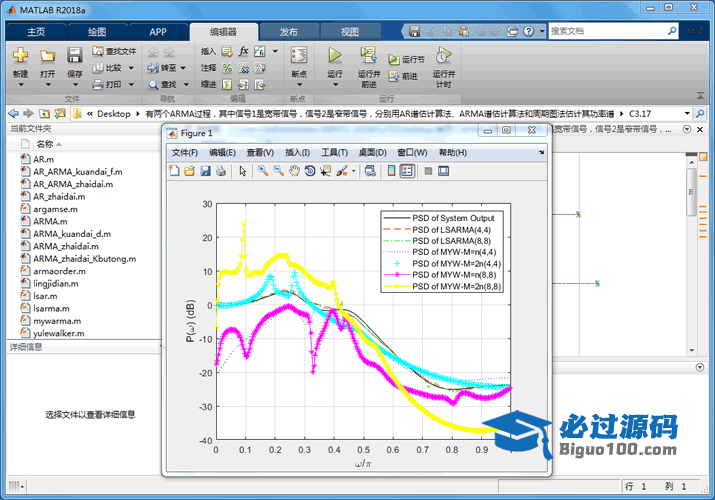Toggle the Insert Legend button
This screenshot has height=500, width=715.
407,171
